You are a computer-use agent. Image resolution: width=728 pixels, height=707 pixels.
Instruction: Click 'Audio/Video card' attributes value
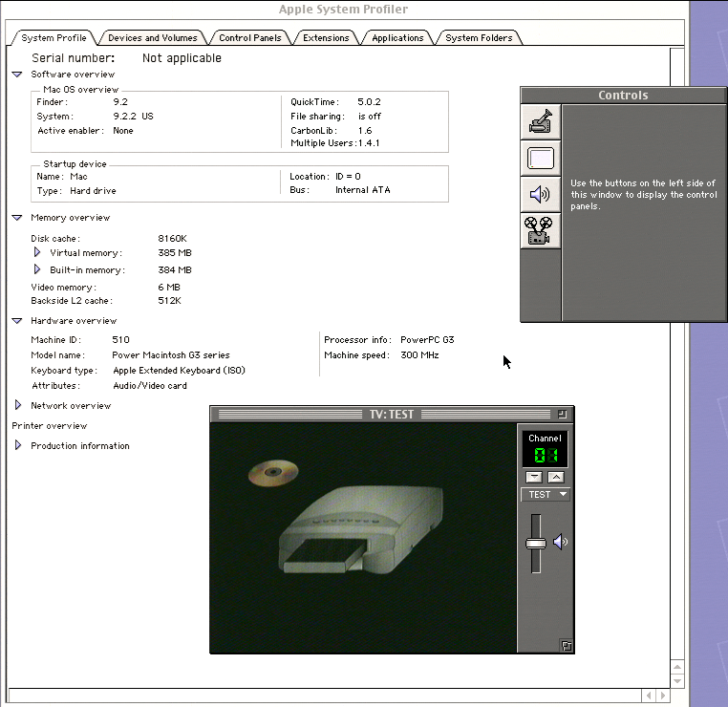coord(150,386)
